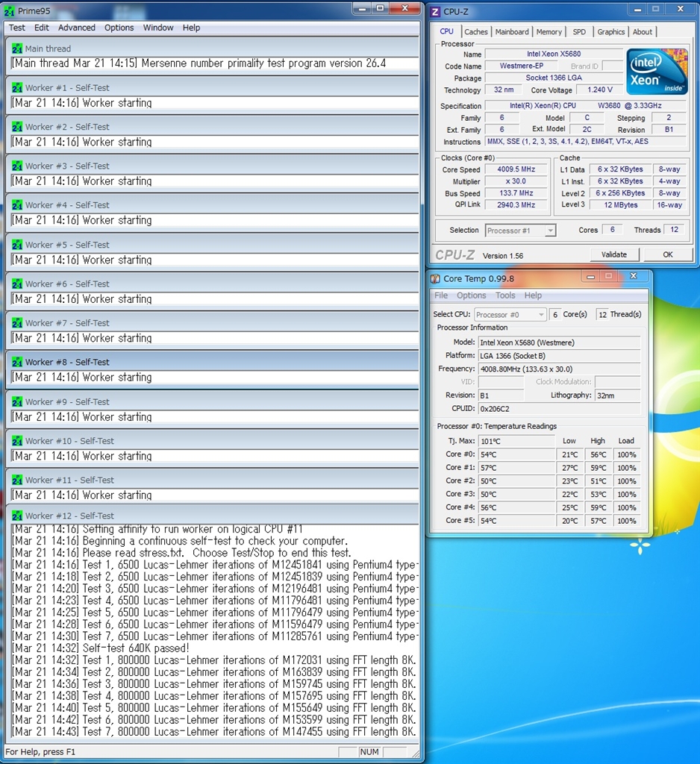700x764 pixels.
Task: Open the Test menu in Prime95
Action: [x=17, y=28]
